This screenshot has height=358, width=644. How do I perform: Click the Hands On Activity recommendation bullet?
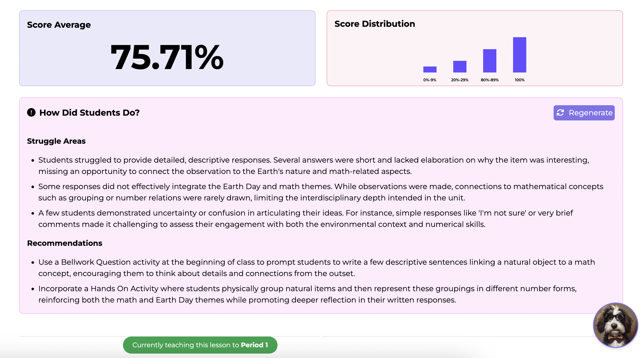coord(308,294)
